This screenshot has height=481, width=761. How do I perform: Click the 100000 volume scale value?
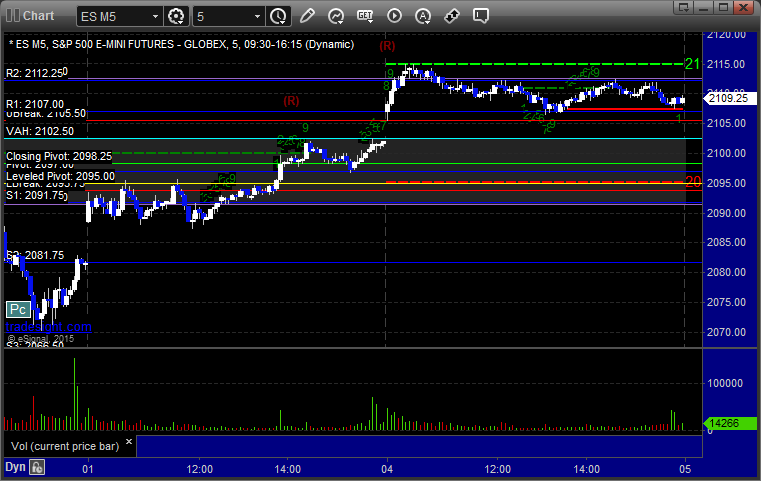pyautogui.click(x=725, y=383)
